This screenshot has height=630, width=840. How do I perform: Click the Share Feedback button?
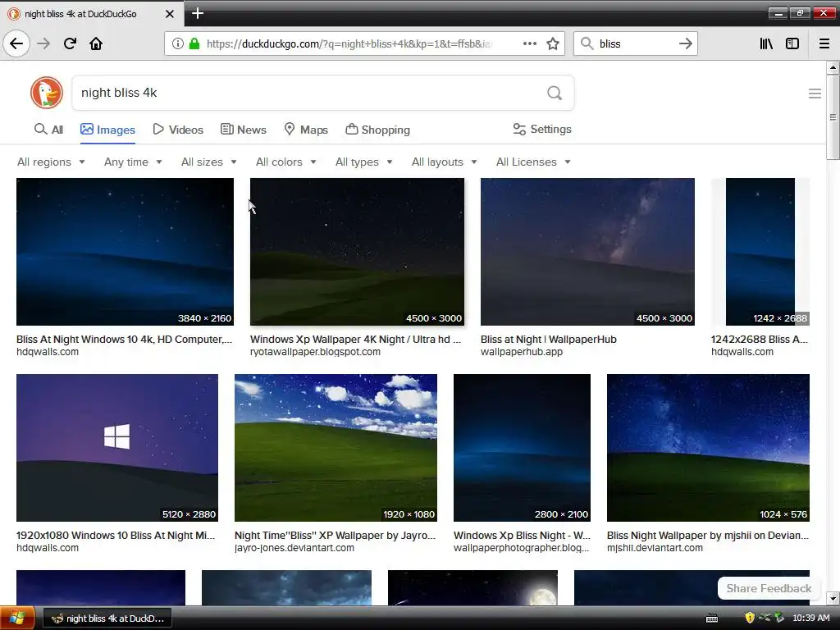pyautogui.click(x=768, y=588)
